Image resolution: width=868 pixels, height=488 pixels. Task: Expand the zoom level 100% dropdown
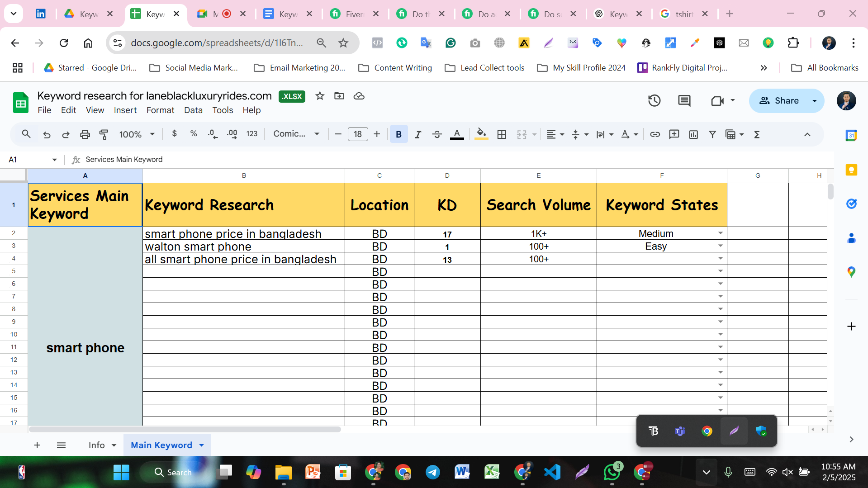137,134
